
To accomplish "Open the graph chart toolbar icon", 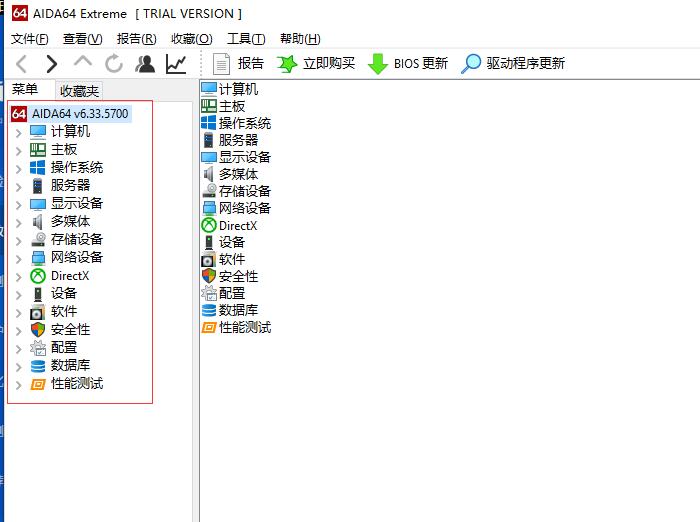I will tap(176, 64).
